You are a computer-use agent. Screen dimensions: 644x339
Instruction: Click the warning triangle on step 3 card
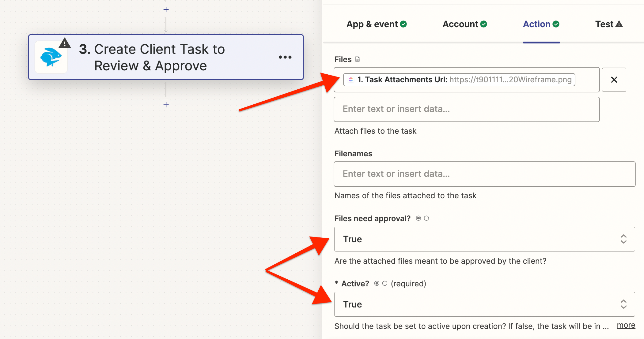[65, 43]
